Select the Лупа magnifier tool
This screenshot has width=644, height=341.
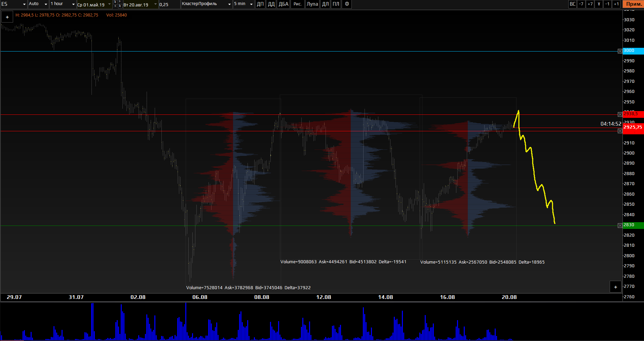tap(312, 4)
